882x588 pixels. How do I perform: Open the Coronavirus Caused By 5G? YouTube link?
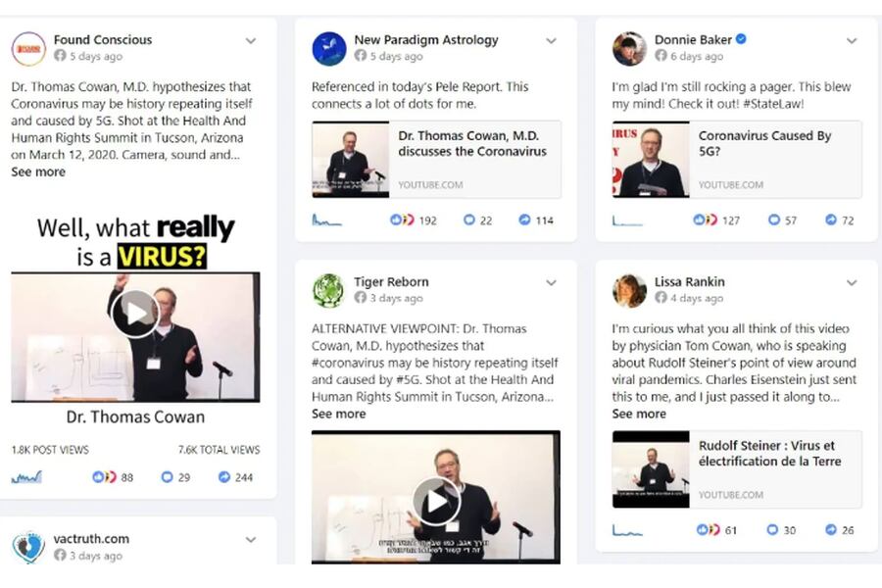(x=737, y=159)
